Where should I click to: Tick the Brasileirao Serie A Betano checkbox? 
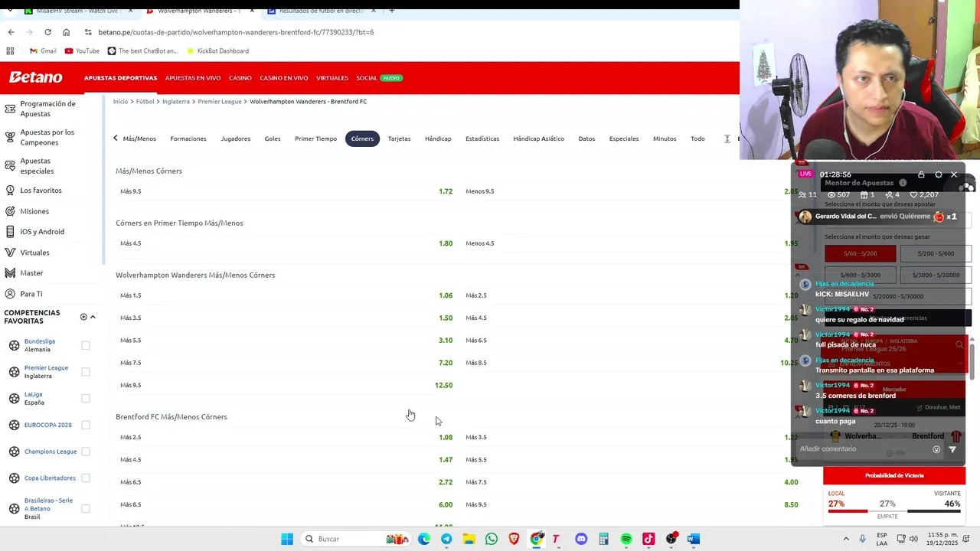86,508
